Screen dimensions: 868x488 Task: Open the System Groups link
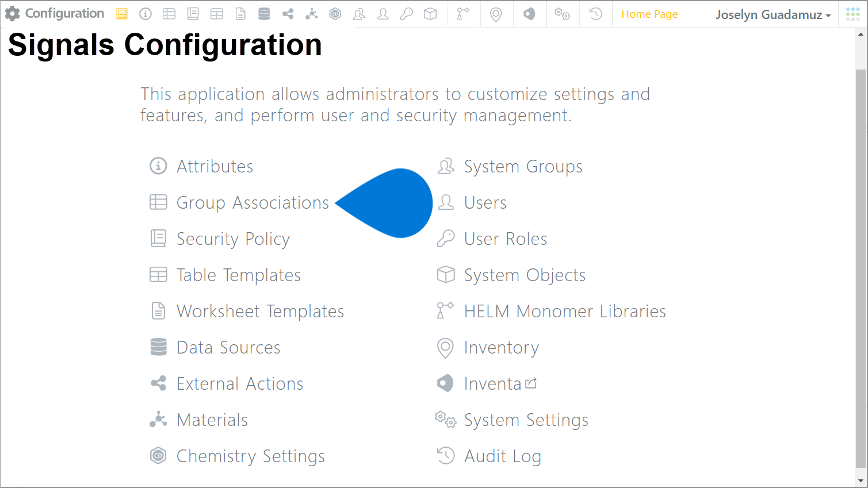point(523,166)
